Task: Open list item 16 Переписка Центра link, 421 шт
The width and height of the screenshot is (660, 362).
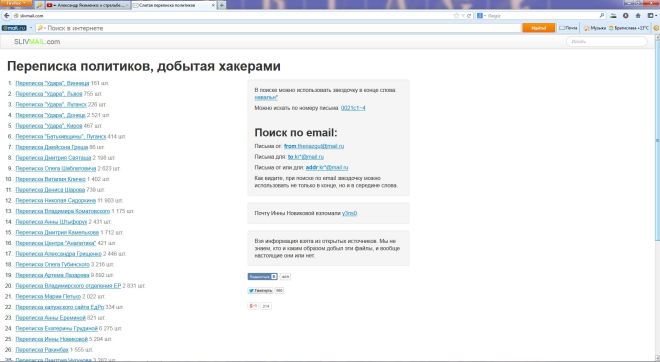Action: click(56, 243)
